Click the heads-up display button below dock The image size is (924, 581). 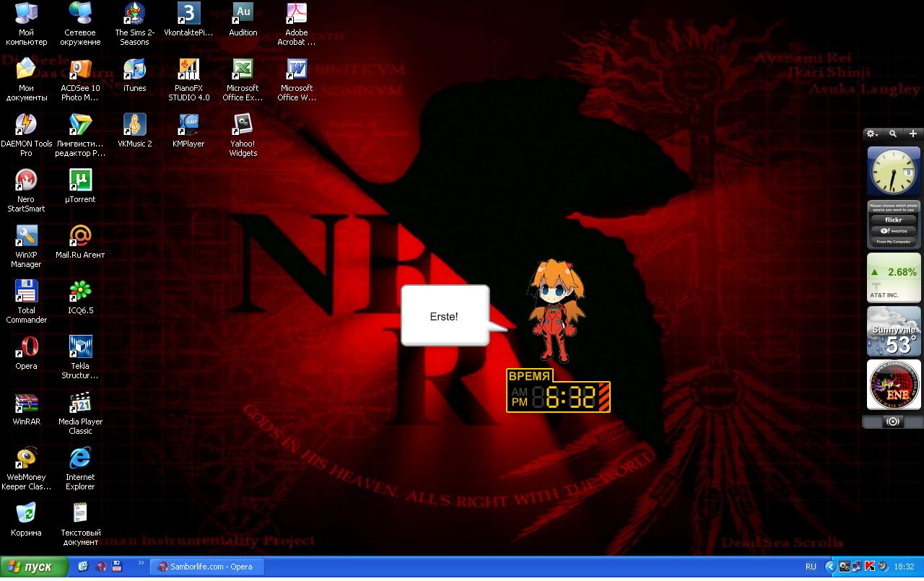click(x=893, y=421)
